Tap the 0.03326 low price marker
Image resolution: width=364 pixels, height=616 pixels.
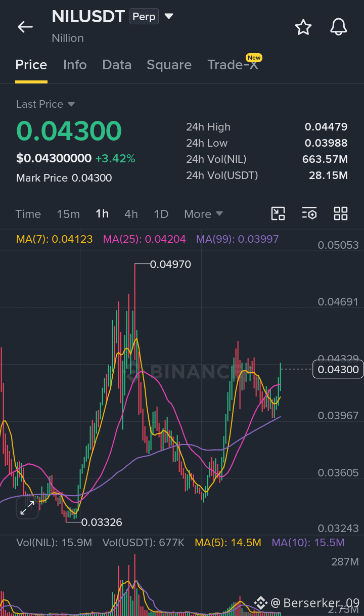click(102, 522)
